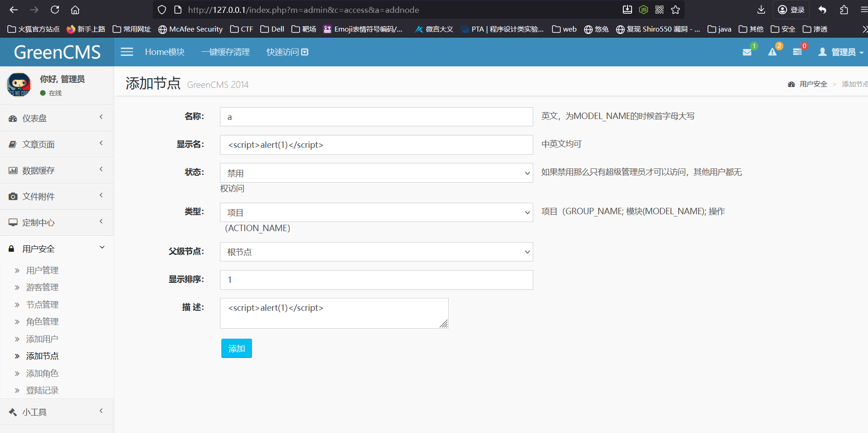Open the tasks list icon in header

797,52
